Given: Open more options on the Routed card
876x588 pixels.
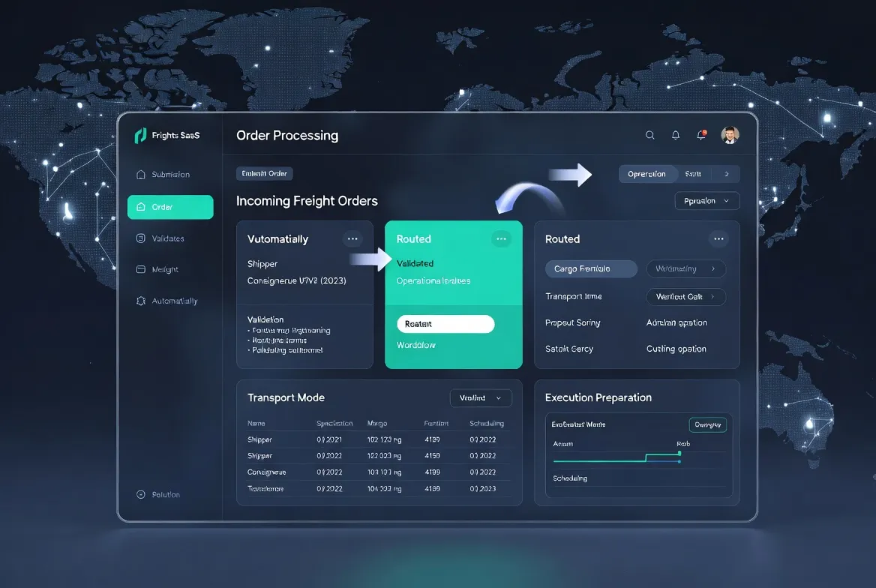Looking at the screenshot, I should click(501, 238).
